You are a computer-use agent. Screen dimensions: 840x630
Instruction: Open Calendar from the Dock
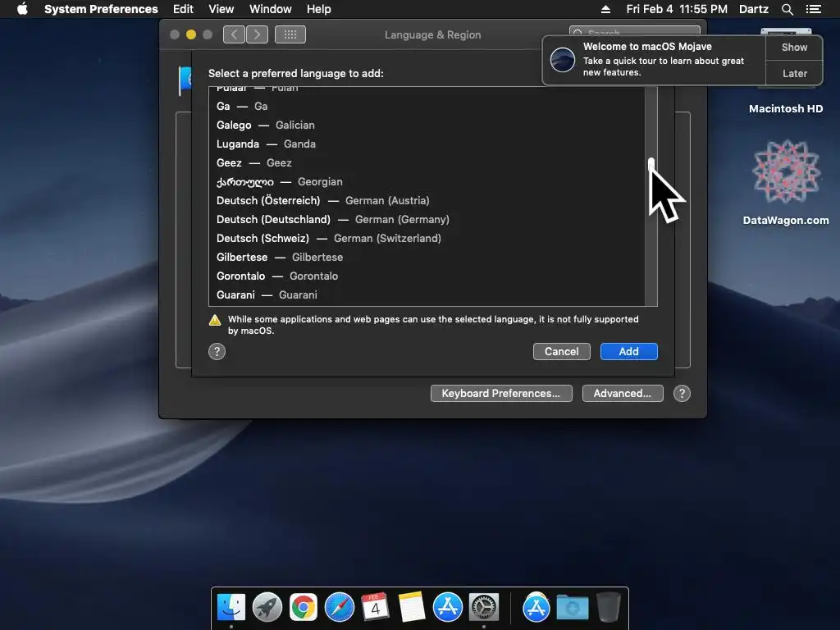(375, 606)
